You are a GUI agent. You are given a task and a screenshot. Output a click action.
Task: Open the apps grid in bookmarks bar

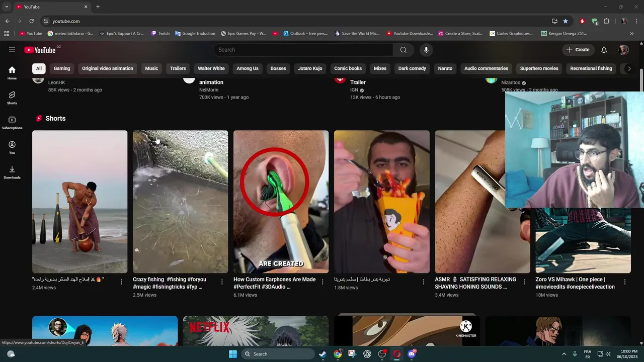(x=7, y=34)
